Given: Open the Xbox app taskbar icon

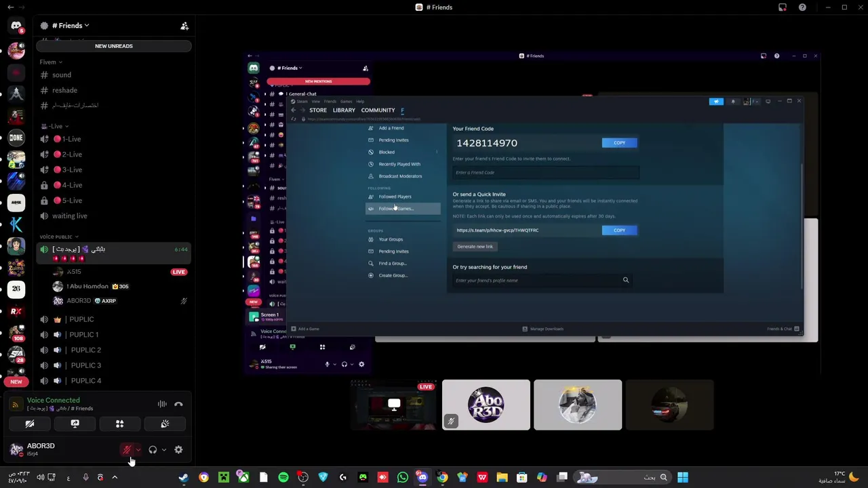Looking at the screenshot, I should [x=243, y=478].
